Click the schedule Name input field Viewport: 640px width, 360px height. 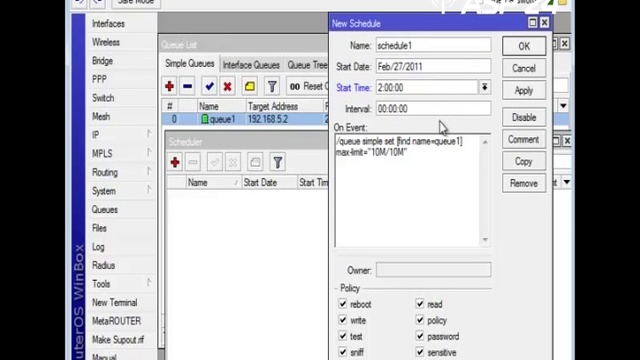433,45
